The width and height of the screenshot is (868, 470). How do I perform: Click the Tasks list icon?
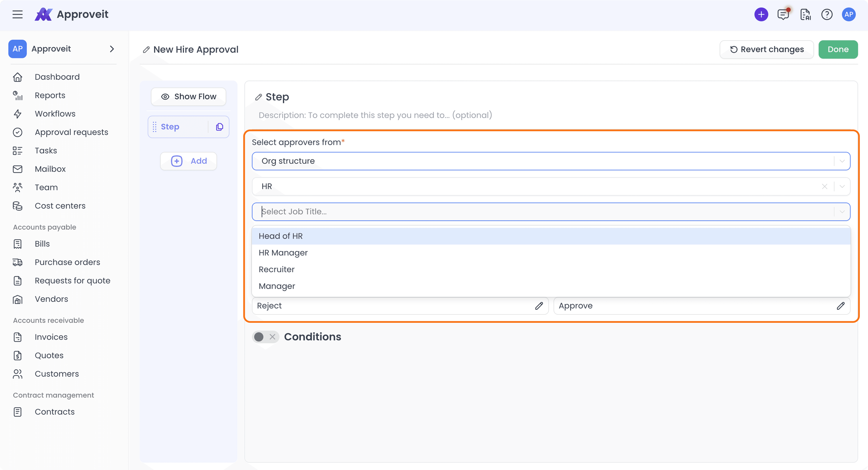point(17,151)
